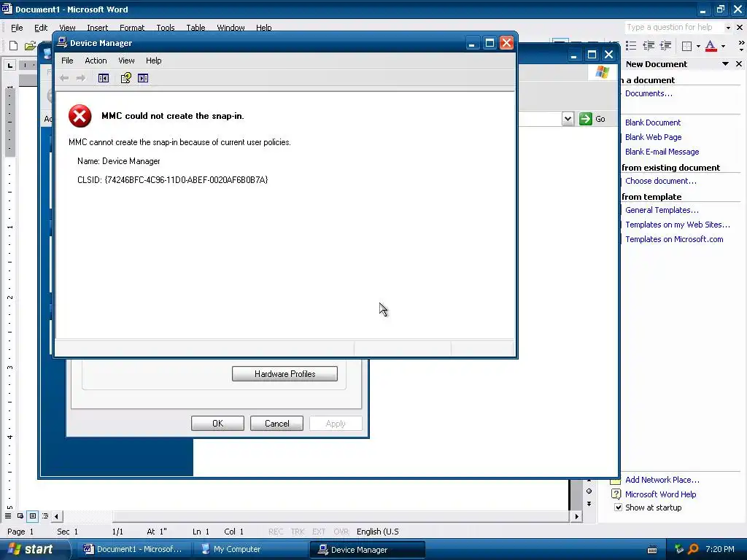Click the Safely Remove Hardware tray icon
The height and width of the screenshot is (560, 747).
point(679,549)
